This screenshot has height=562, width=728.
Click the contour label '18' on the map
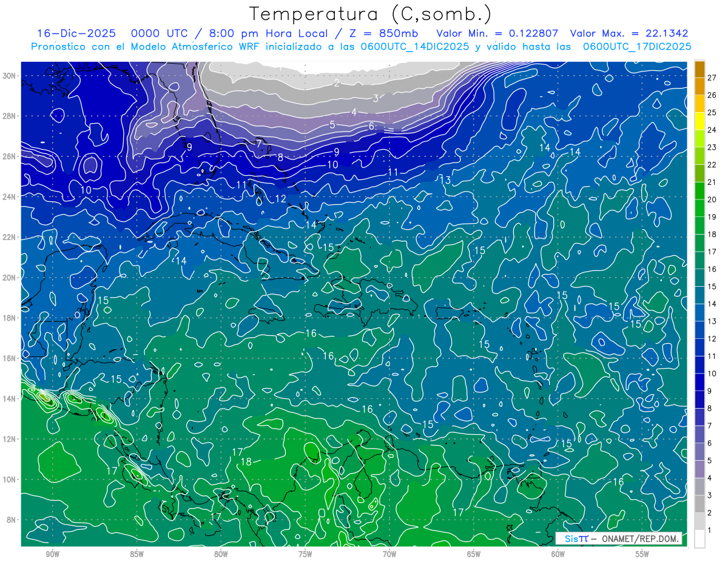tap(246, 461)
